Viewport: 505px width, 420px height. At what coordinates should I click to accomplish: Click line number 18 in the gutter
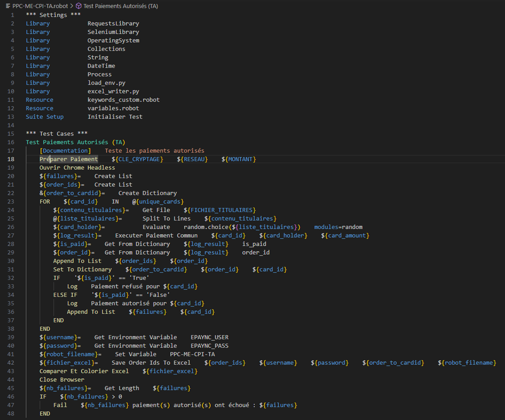11,159
